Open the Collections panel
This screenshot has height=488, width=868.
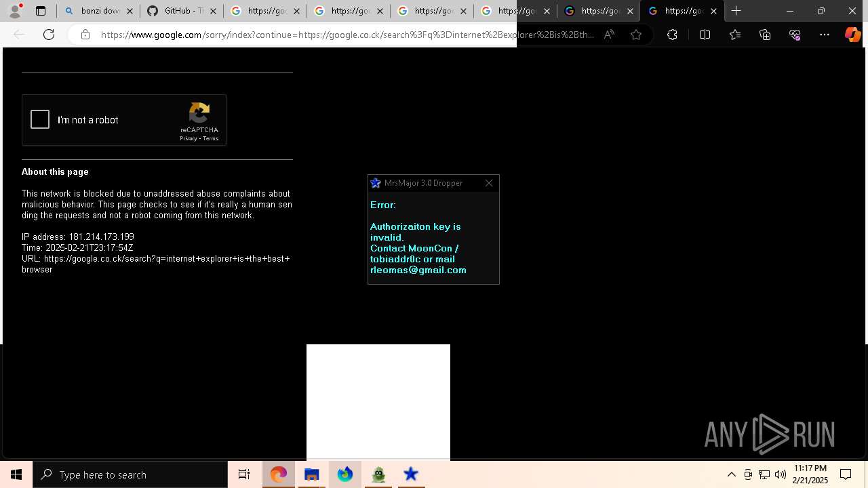765,35
